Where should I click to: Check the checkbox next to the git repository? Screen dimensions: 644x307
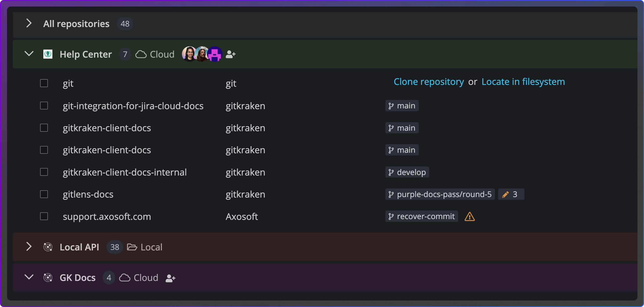44,83
